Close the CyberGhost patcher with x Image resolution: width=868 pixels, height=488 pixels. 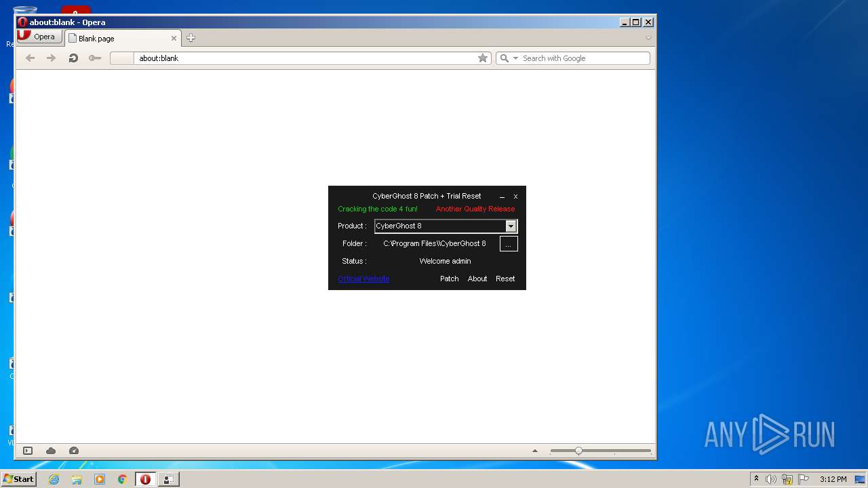tap(515, 197)
